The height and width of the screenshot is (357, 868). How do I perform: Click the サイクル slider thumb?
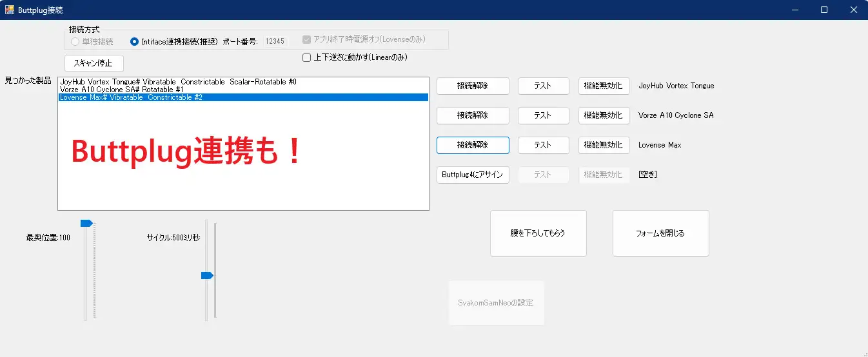tap(207, 275)
